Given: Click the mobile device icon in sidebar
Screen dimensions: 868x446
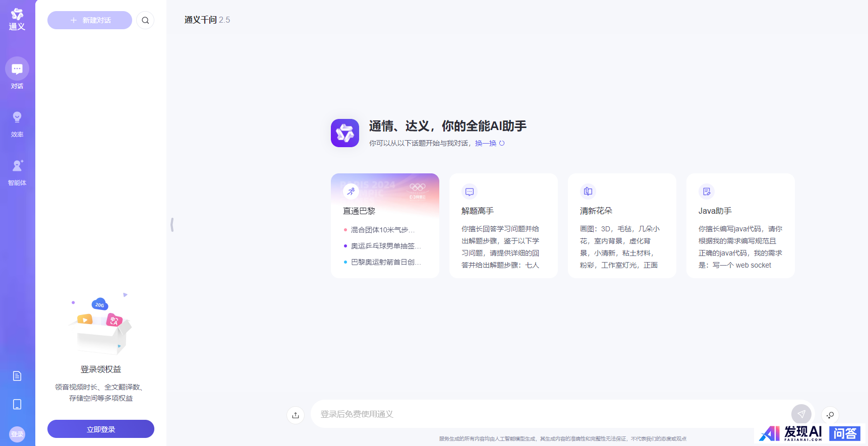Looking at the screenshot, I should coord(17,404).
